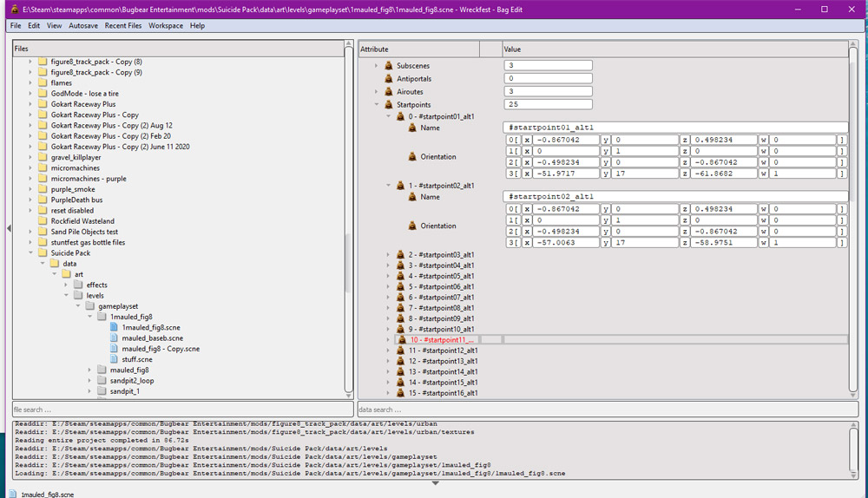Click the Attribute panel vertical scrollbar

pyautogui.click(x=853, y=220)
